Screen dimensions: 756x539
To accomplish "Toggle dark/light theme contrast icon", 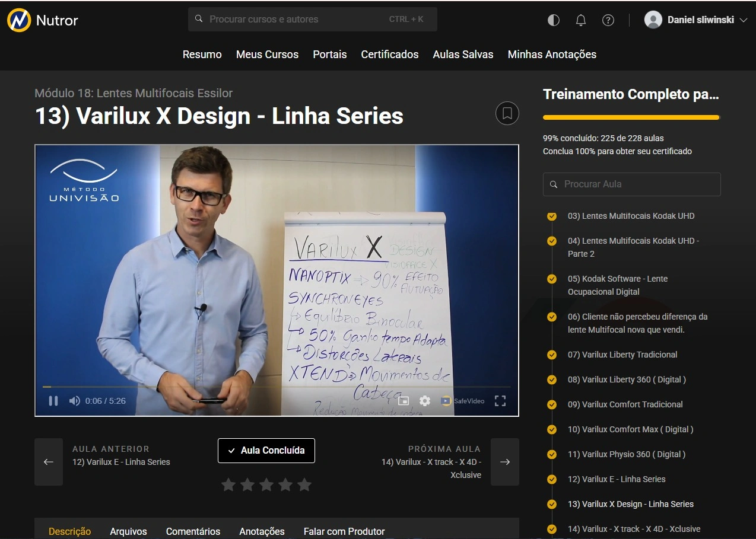I will pos(553,20).
